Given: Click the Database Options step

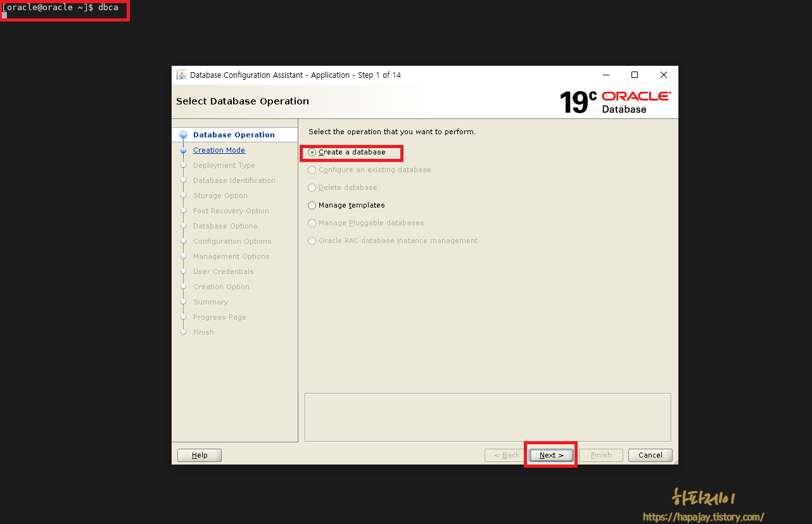Looking at the screenshot, I should click(225, 226).
